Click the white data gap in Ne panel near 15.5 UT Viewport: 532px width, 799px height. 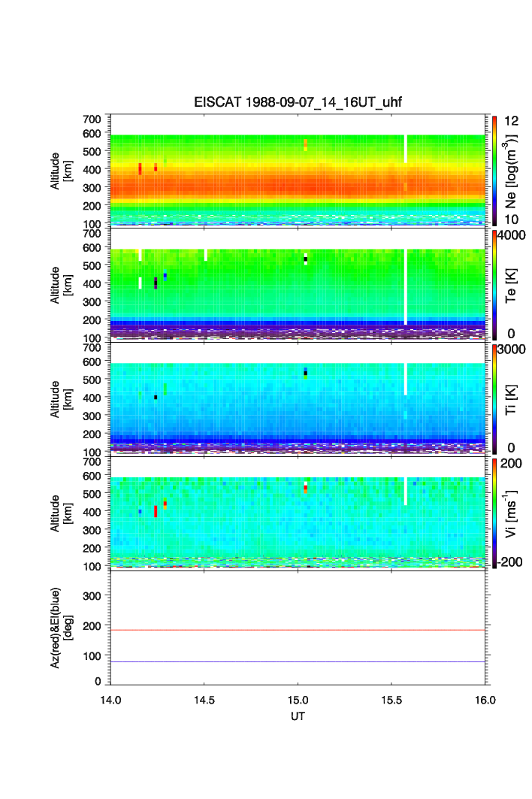tap(405, 148)
